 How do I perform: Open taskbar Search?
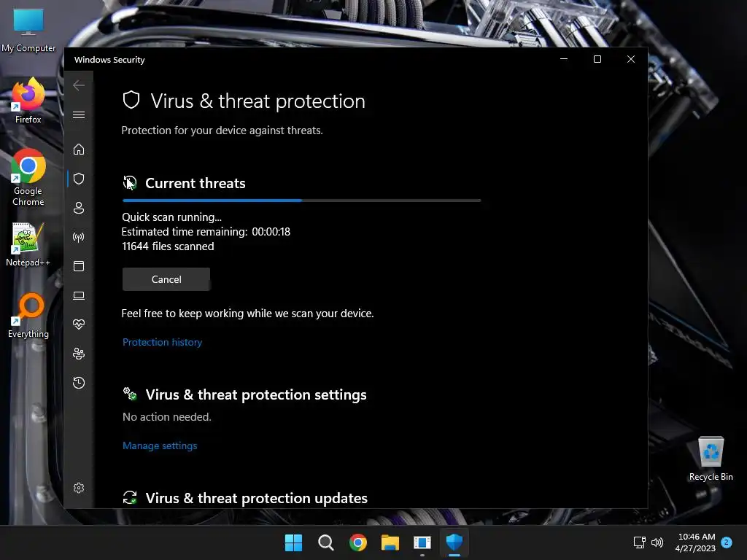pos(326,542)
